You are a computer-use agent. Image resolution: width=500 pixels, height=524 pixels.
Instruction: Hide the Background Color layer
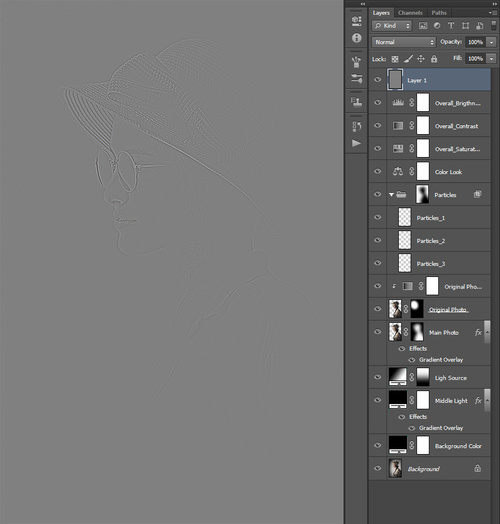coord(378,445)
